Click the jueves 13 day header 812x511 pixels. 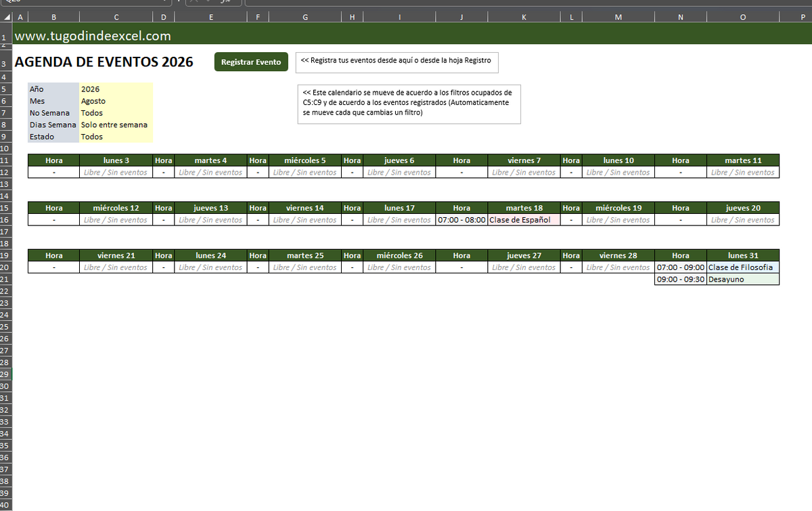point(210,208)
